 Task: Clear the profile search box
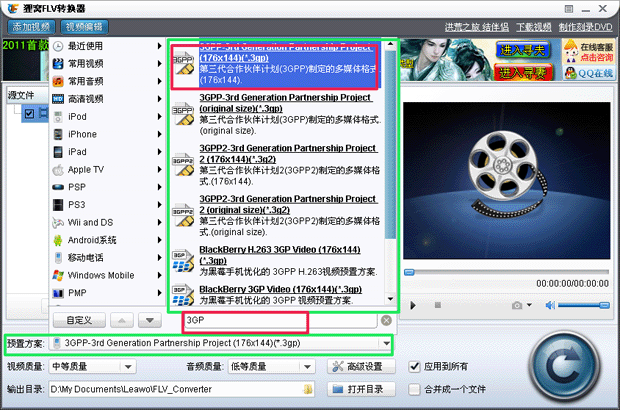tap(386, 320)
